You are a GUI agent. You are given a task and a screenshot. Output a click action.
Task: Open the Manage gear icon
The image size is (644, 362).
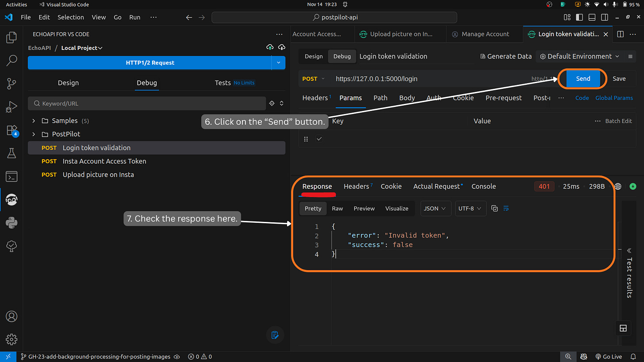coord(11,339)
